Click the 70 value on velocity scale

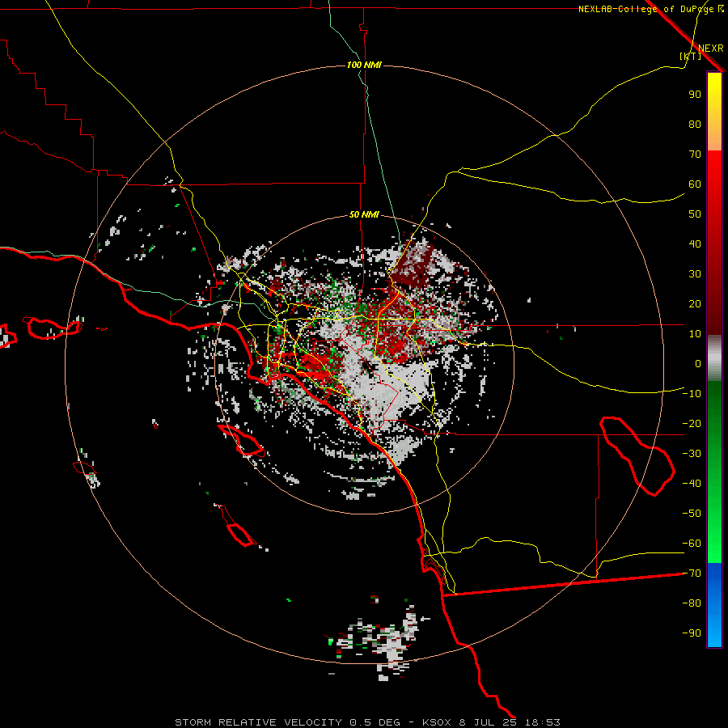coord(695,154)
